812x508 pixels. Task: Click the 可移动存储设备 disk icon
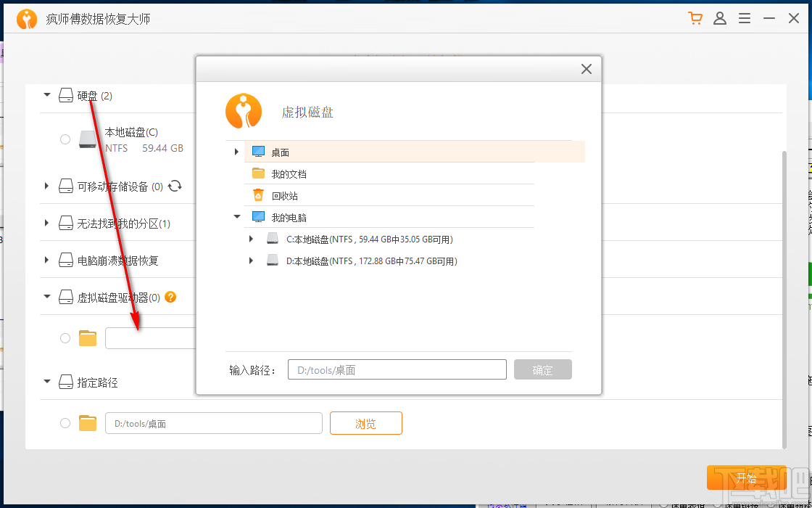pos(66,186)
